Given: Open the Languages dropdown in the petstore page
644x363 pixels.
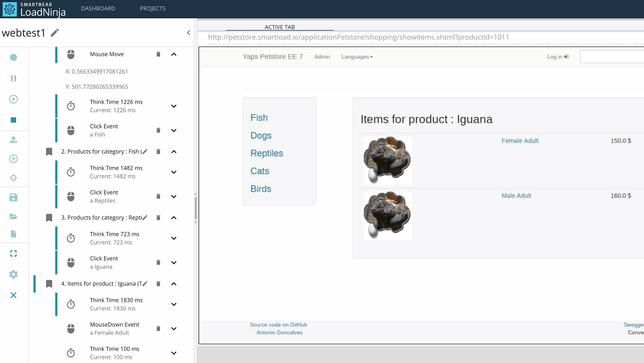Looking at the screenshot, I should coord(357,56).
